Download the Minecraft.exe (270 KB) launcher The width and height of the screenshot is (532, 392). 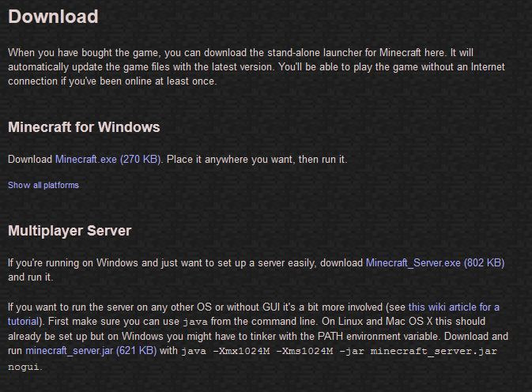coord(108,159)
